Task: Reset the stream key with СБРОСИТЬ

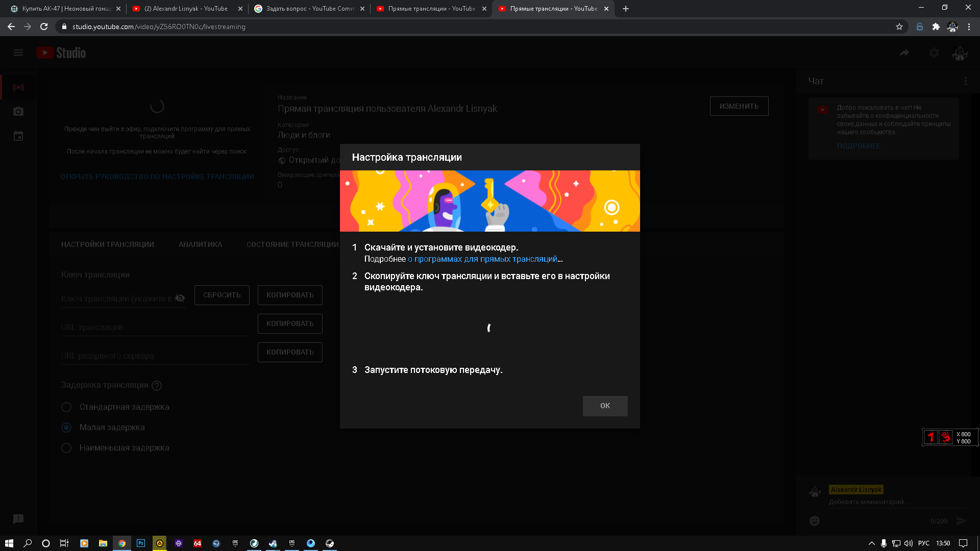Action: [222, 295]
